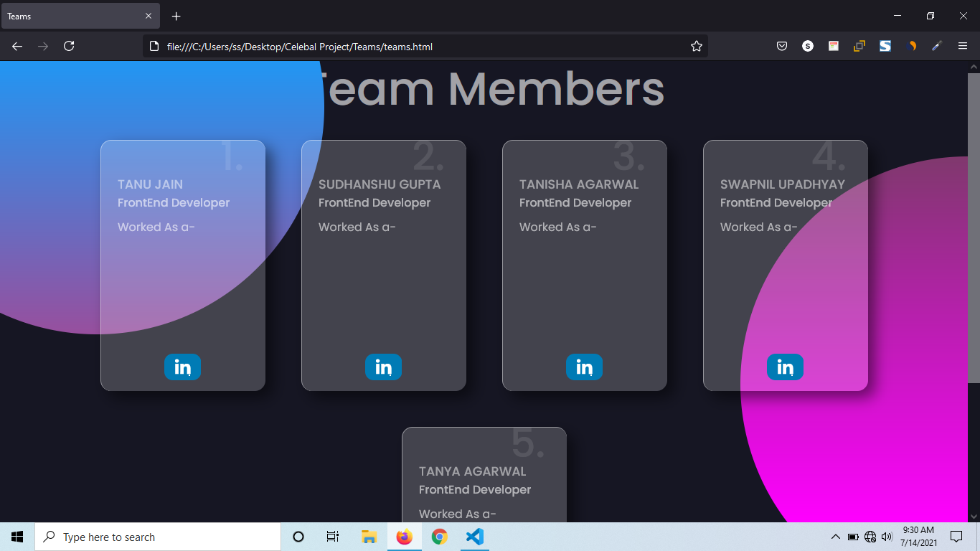The width and height of the screenshot is (980, 551).
Task: Click the Type here to search box
Action: (158, 537)
